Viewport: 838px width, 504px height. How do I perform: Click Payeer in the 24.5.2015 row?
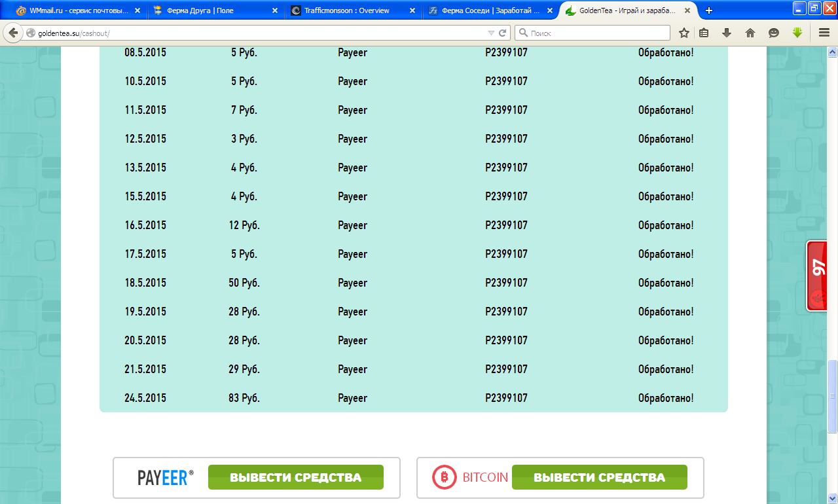(x=352, y=398)
